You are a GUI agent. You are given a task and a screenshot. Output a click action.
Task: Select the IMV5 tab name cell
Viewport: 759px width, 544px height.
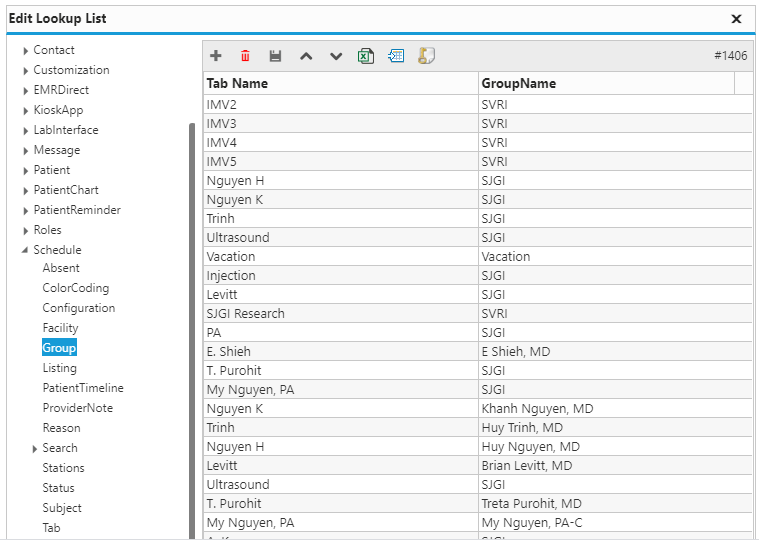[341, 162]
